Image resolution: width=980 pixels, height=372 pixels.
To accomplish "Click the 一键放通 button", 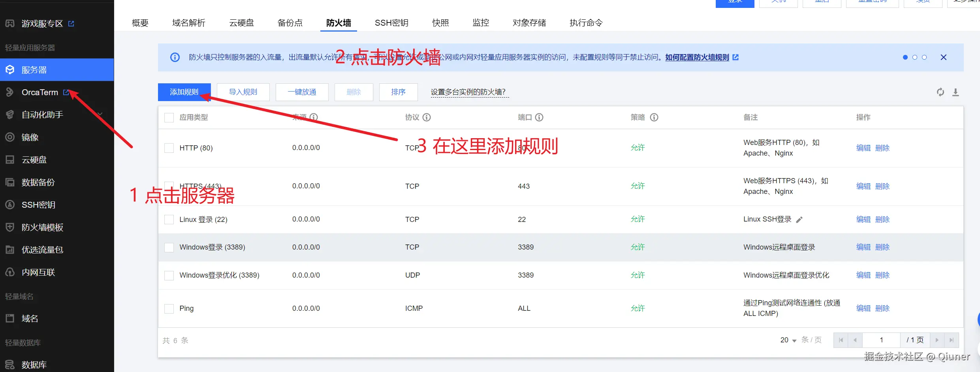I will tap(302, 92).
